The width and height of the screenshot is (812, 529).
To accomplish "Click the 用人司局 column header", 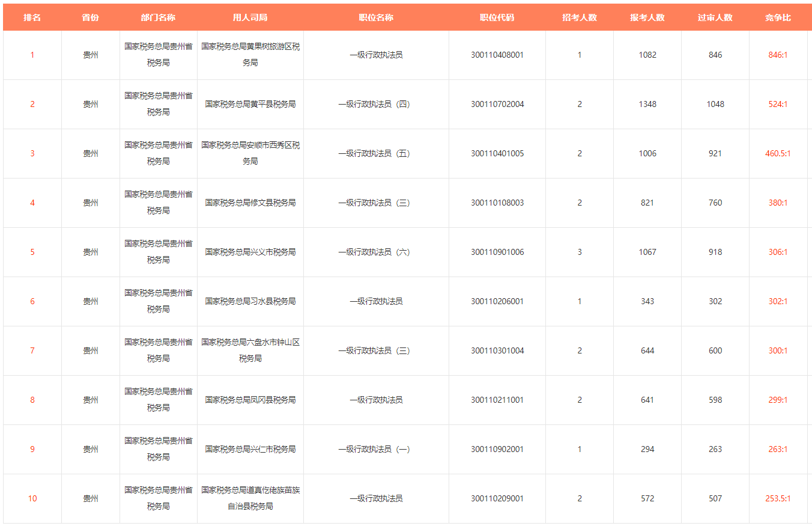I will 250,17.
